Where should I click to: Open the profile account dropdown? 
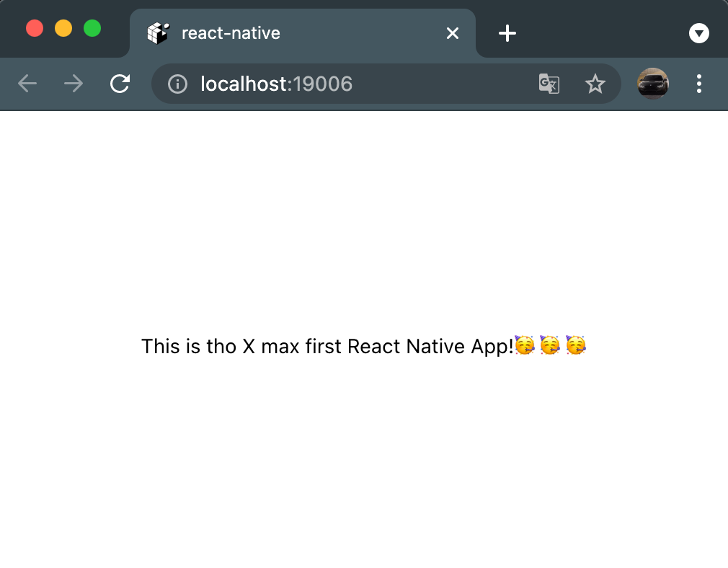653,84
